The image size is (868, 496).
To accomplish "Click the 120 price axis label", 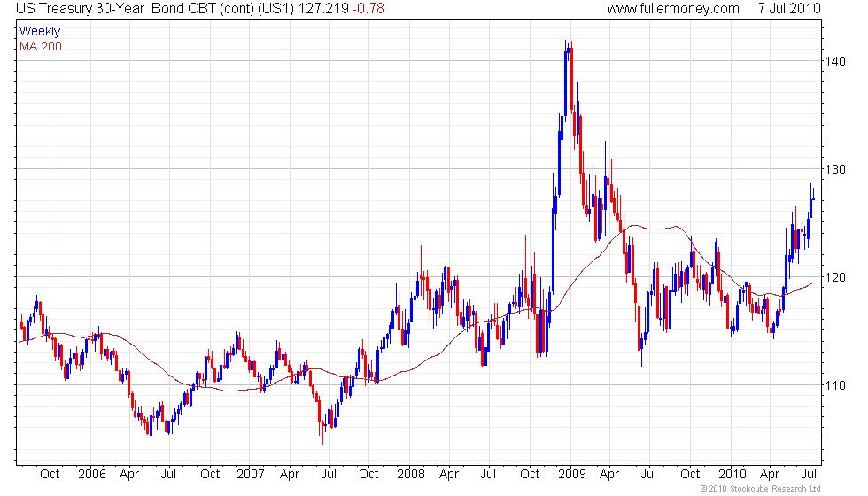I will pyautogui.click(x=835, y=277).
